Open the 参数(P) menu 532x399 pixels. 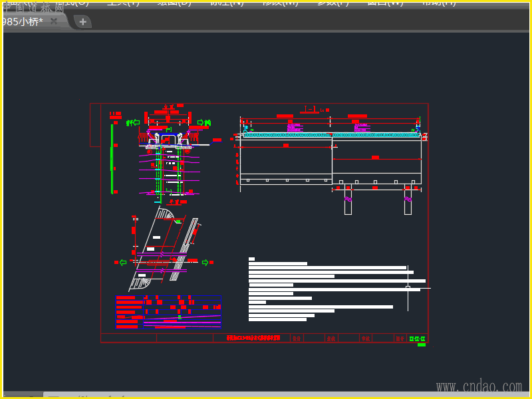click(332, 2)
